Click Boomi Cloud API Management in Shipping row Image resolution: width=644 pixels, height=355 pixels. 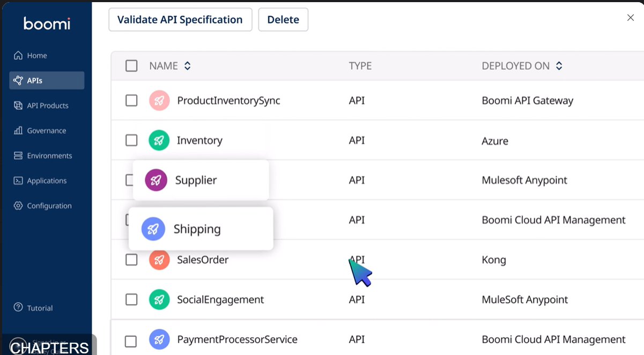click(x=553, y=220)
